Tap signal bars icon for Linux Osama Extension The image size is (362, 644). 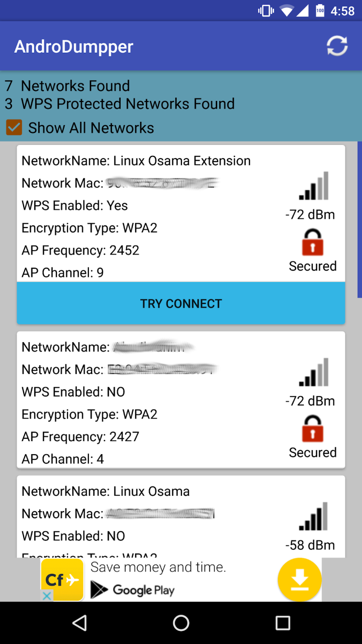click(314, 186)
